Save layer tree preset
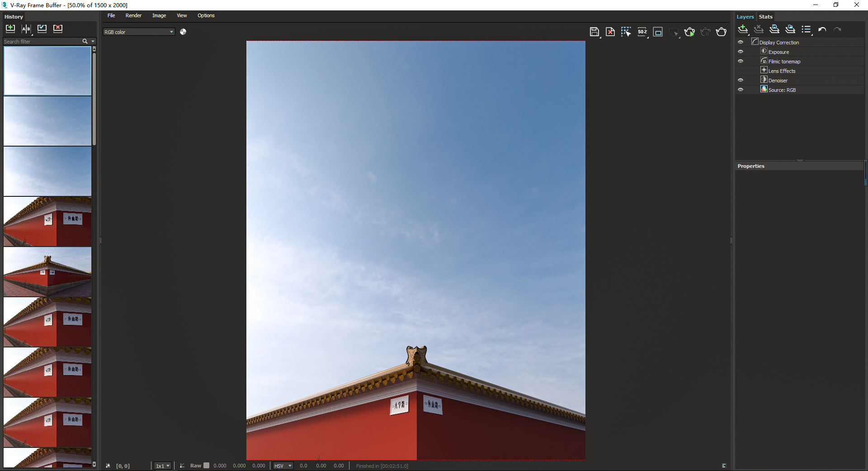The width and height of the screenshot is (868, 471). pyautogui.click(x=774, y=29)
